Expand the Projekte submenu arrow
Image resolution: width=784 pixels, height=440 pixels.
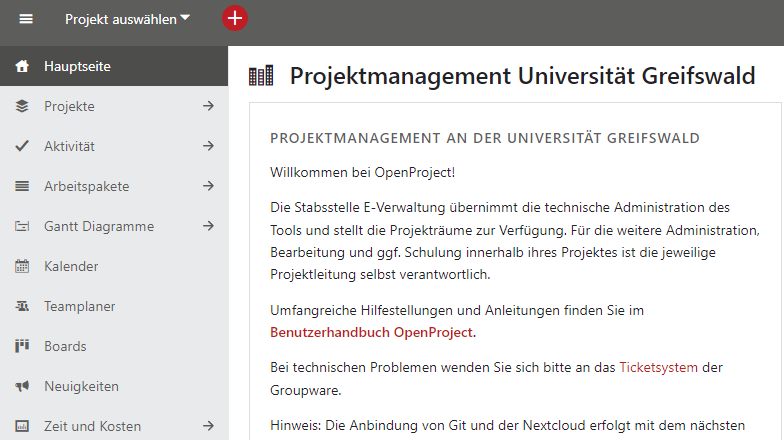click(208, 106)
